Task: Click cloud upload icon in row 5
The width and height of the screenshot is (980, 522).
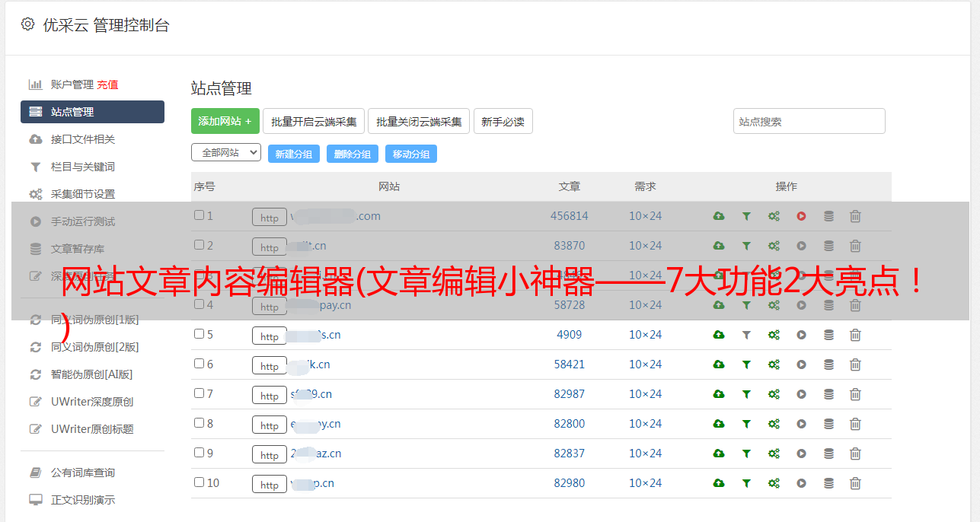Action: pyautogui.click(x=719, y=335)
